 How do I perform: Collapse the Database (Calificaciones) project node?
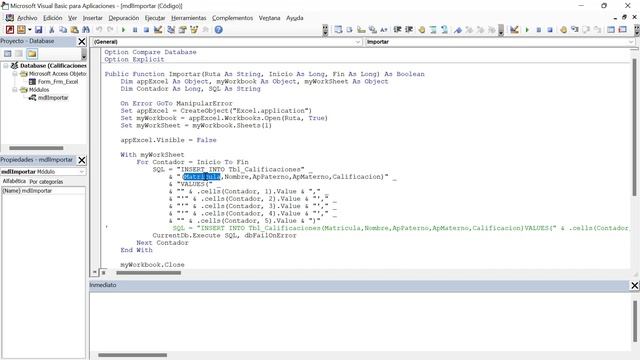click(x=6, y=65)
